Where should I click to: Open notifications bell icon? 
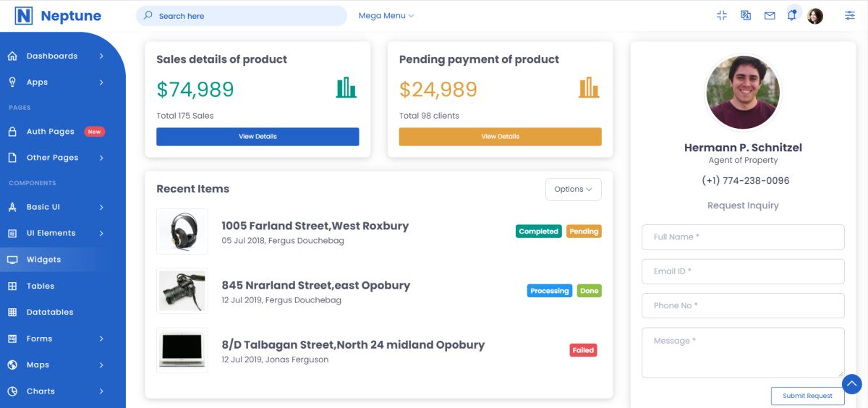click(x=792, y=16)
